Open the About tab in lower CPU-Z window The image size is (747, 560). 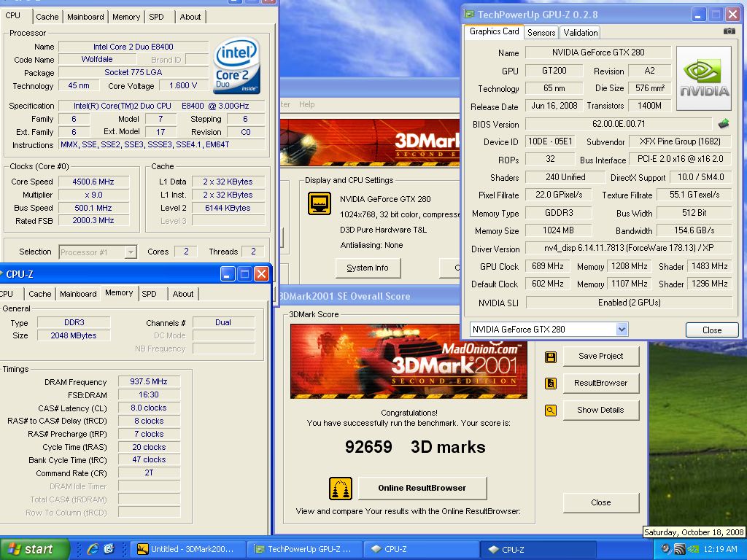(x=183, y=294)
